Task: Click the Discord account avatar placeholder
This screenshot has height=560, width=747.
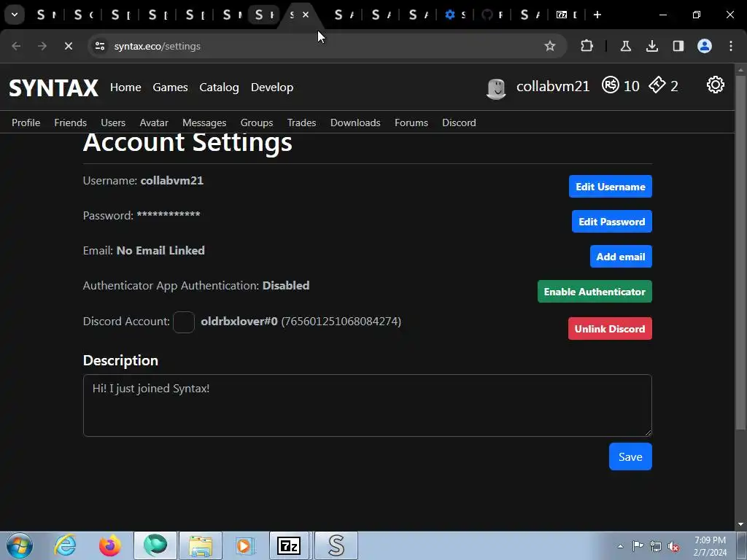Action: pyautogui.click(x=183, y=322)
